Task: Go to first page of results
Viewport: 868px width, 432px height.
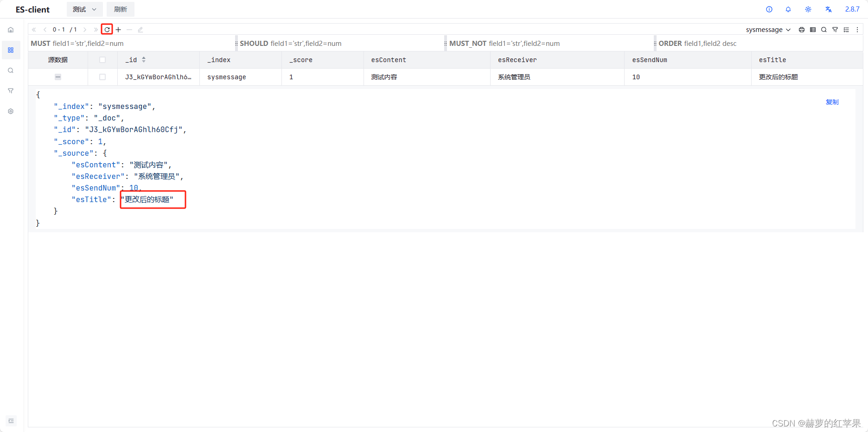Action: 34,30
